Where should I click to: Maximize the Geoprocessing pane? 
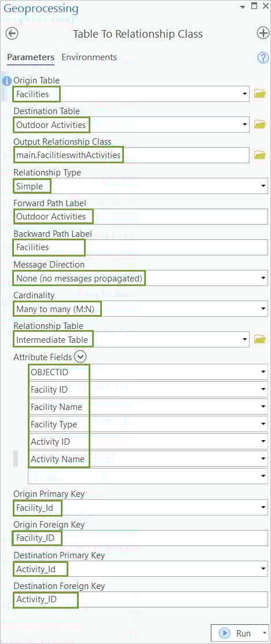254,6
